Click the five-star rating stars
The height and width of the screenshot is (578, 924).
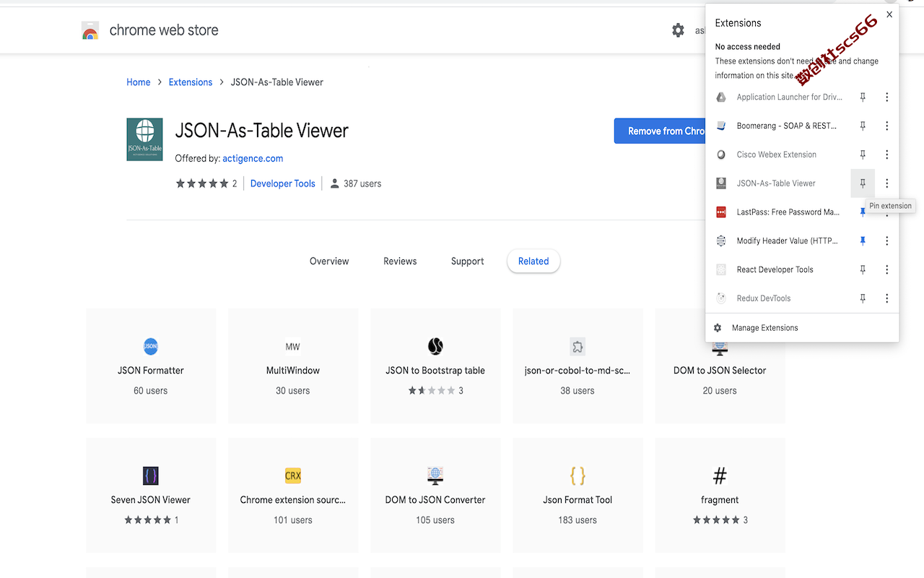[x=202, y=184]
